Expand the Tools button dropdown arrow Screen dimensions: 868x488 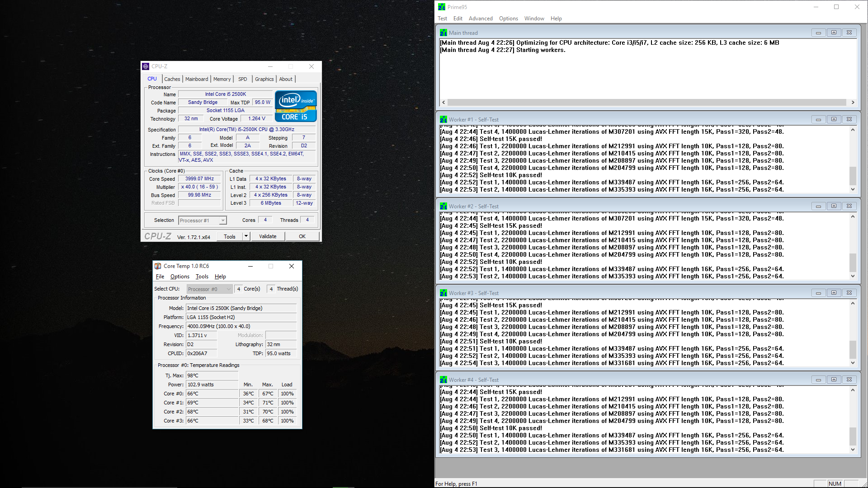point(246,236)
